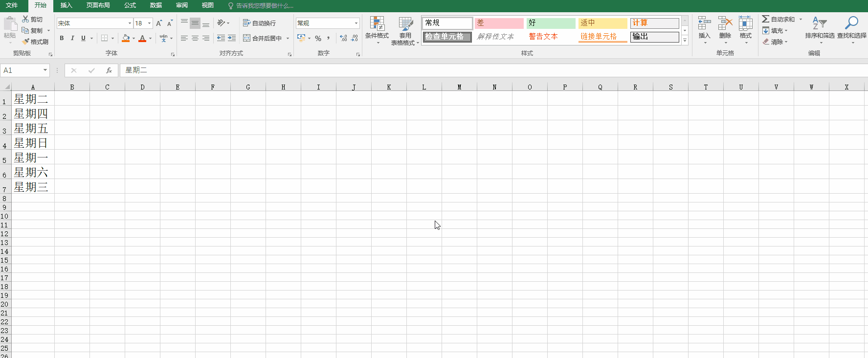Toggle Underline formatting
The image size is (868, 358).
tap(83, 38)
